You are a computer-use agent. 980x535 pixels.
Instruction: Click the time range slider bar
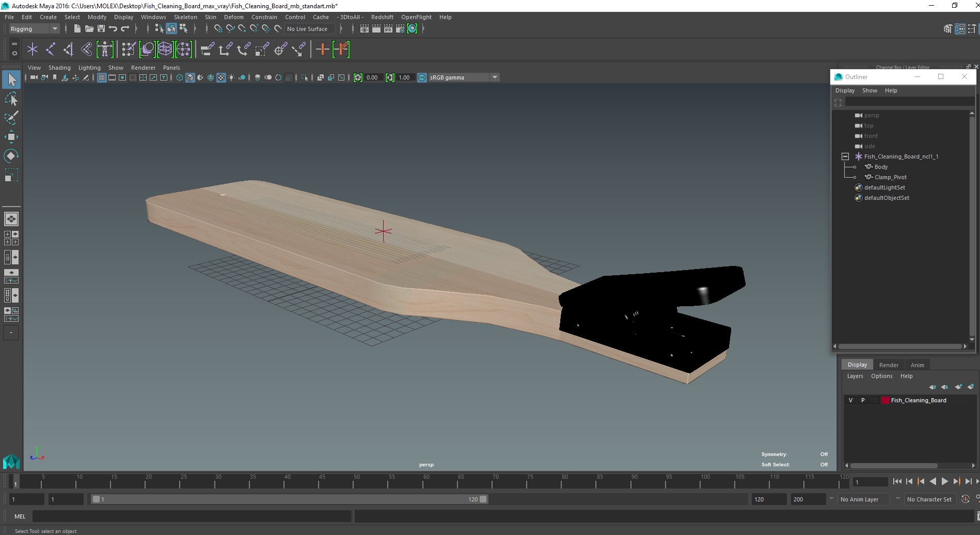point(289,499)
